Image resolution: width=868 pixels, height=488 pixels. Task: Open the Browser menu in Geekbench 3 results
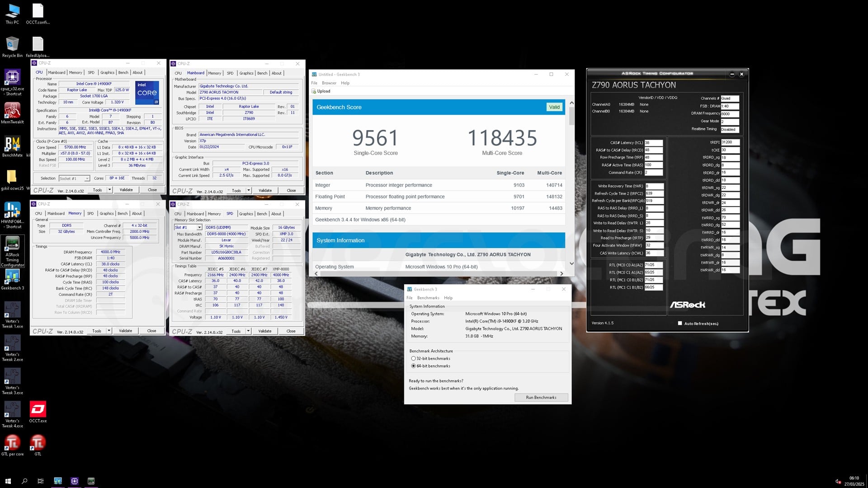[x=329, y=83]
